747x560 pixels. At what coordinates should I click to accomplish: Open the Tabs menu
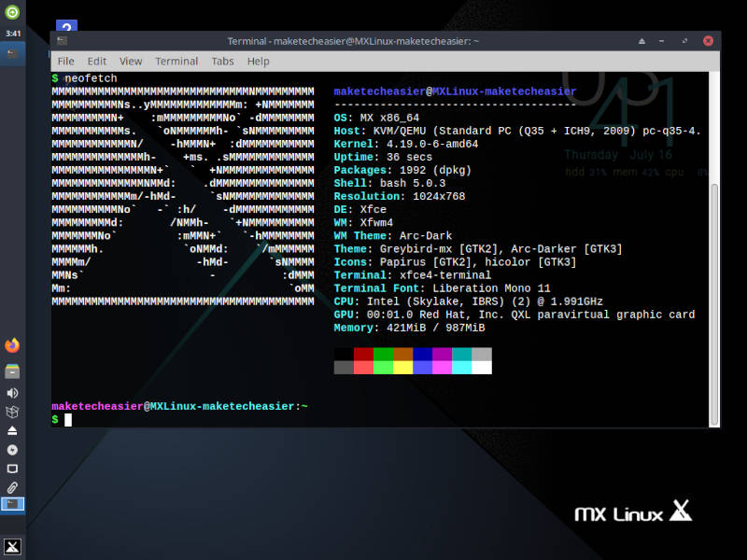click(222, 61)
